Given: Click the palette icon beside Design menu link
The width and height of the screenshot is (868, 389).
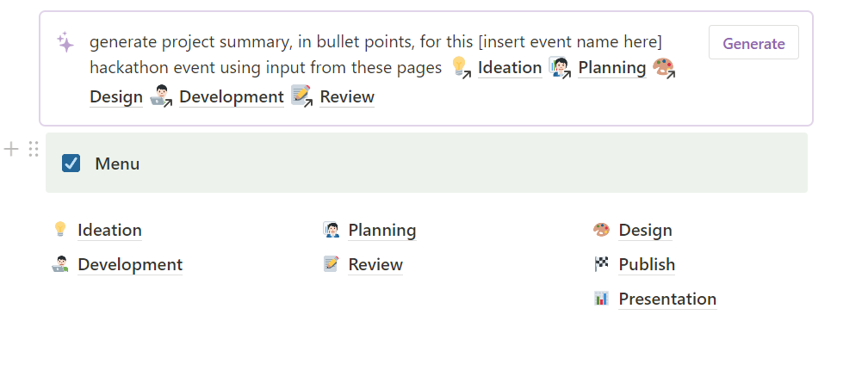Looking at the screenshot, I should pos(601,230).
